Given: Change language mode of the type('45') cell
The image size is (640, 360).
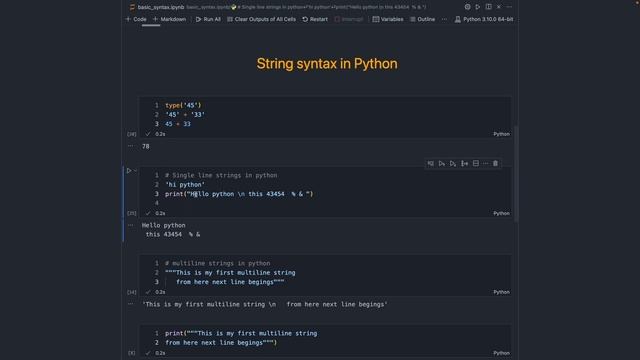Looking at the screenshot, I should 501,134.
